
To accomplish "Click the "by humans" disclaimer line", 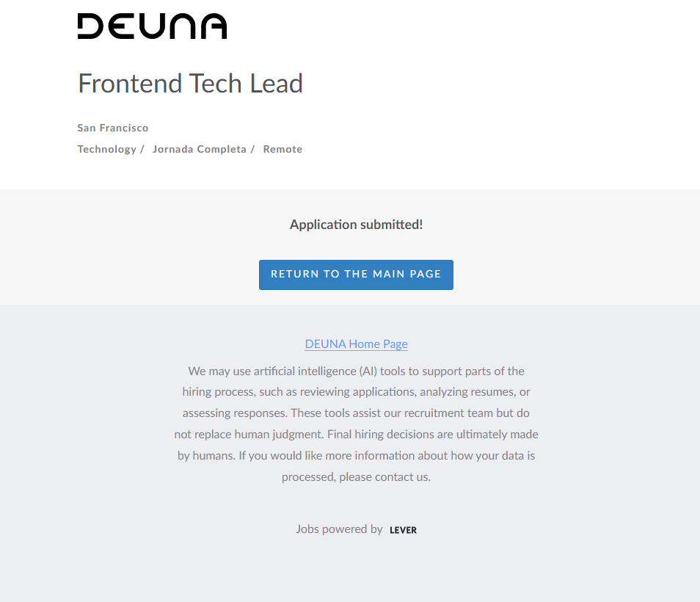I will pos(356,455).
